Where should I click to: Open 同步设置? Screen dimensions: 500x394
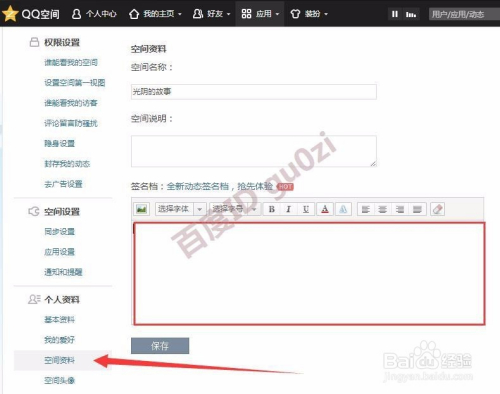(x=59, y=231)
